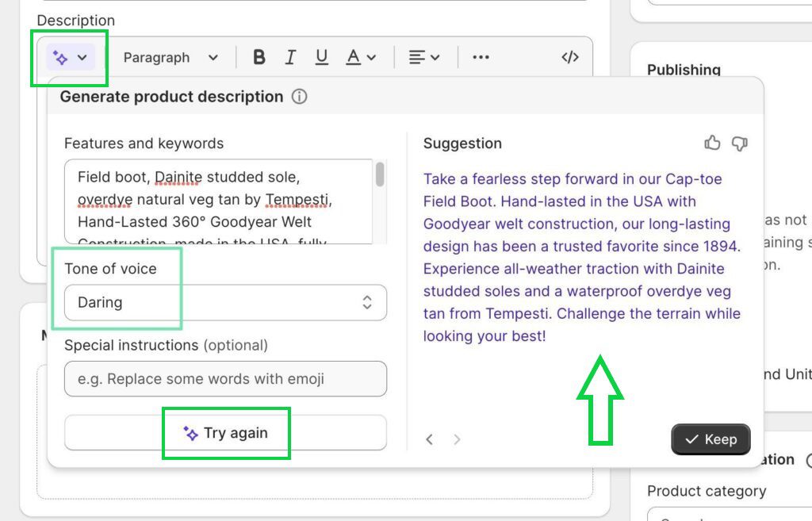Switch to HTML code view
Image resolution: width=812 pixels, height=521 pixels.
(x=570, y=56)
